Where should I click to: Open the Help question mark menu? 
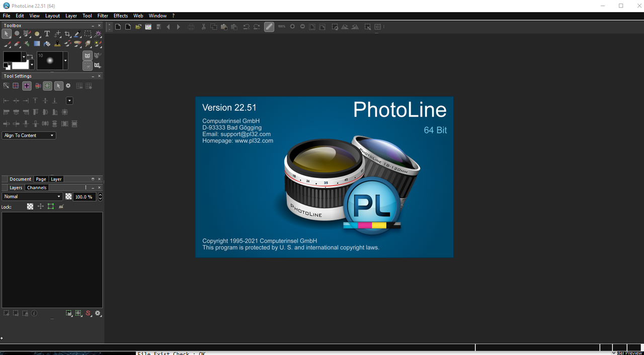173,16
